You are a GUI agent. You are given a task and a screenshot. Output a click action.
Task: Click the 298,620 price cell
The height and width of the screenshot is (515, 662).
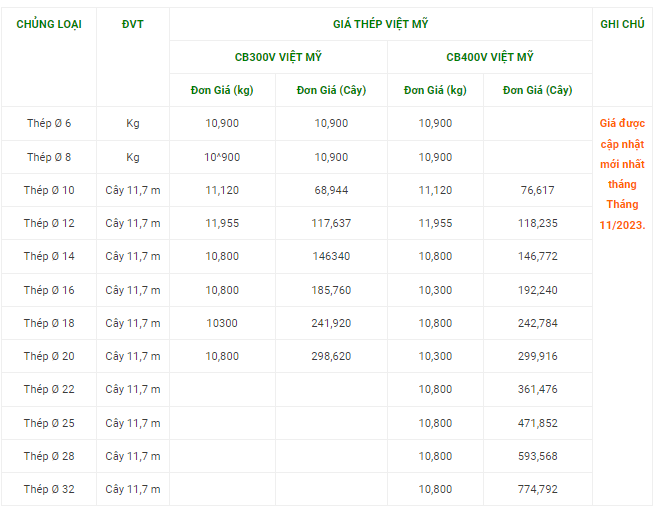[331, 356]
